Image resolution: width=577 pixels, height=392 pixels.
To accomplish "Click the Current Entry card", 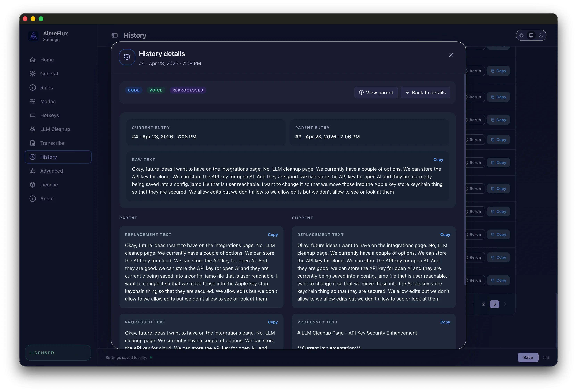I will (206, 132).
